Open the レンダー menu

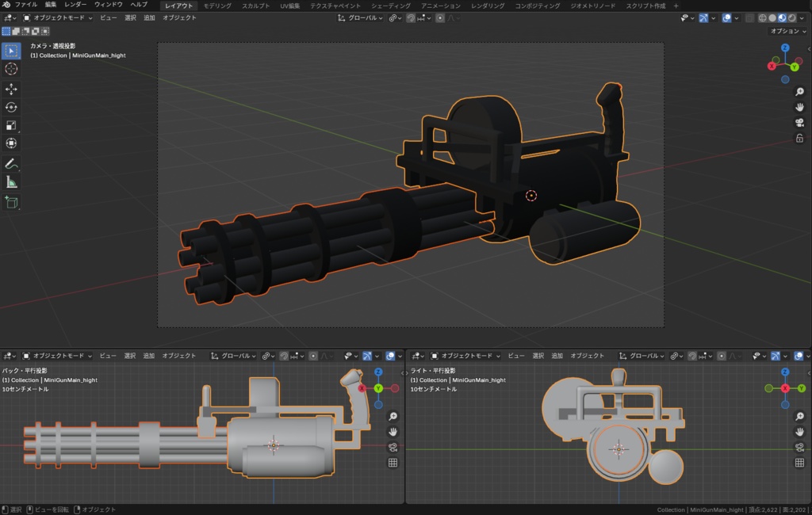(x=75, y=5)
